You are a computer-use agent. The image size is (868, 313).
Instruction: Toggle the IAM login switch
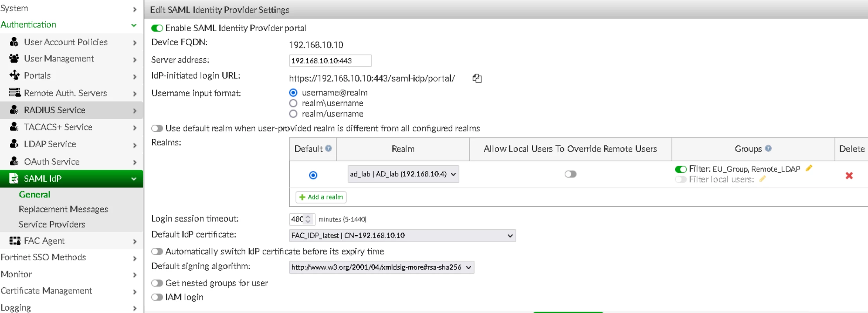[157, 297]
